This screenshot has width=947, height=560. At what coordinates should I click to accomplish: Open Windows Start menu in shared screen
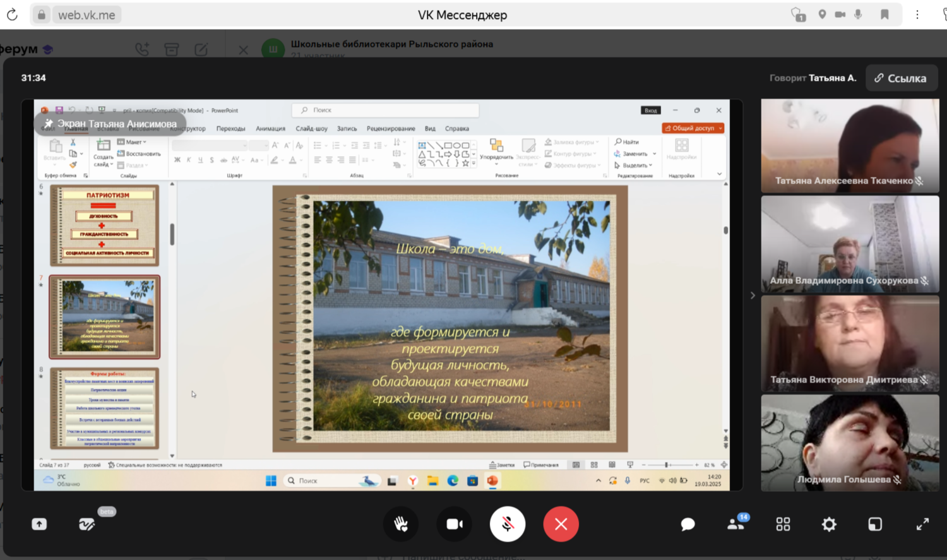[271, 480]
